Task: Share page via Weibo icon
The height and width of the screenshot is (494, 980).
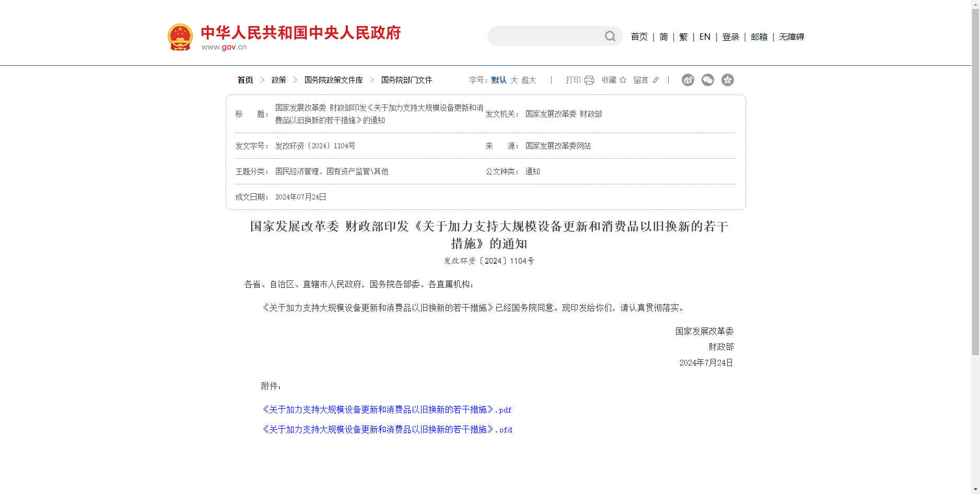Action: (688, 80)
